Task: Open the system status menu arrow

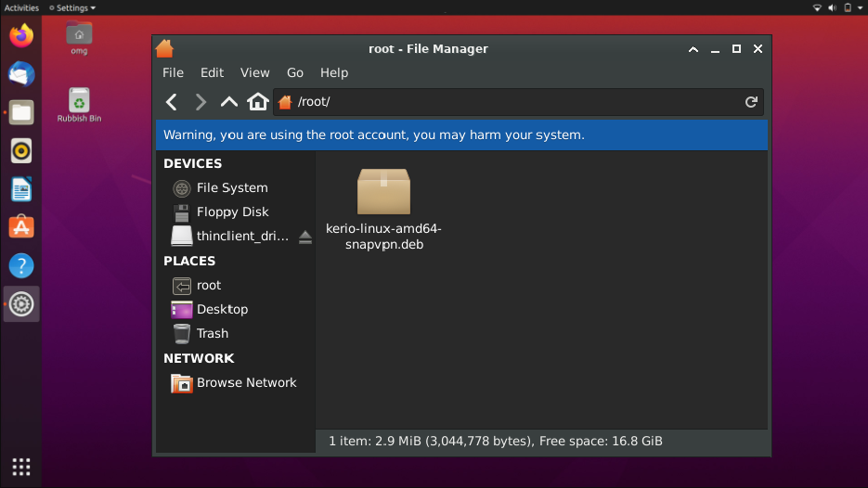Action: [x=861, y=7]
